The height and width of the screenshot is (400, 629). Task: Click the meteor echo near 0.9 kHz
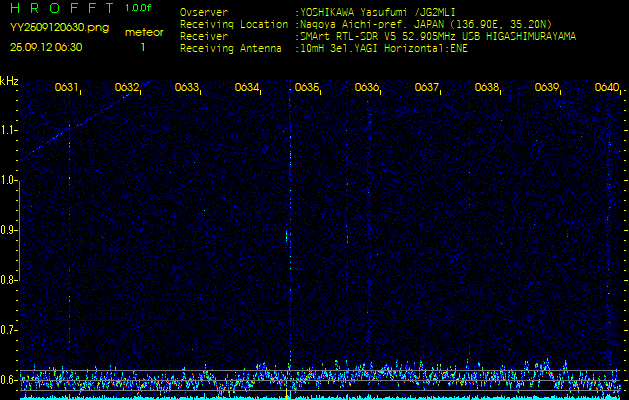[x=288, y=236]
